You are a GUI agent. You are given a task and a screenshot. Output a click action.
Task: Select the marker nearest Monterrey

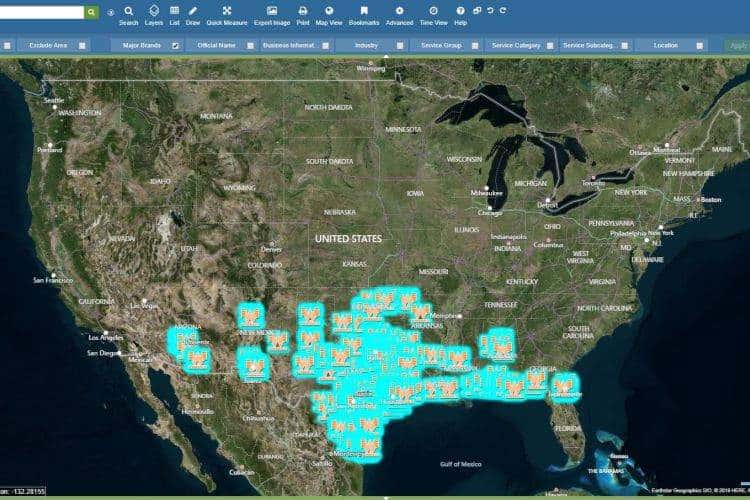[x=369, y=447]
